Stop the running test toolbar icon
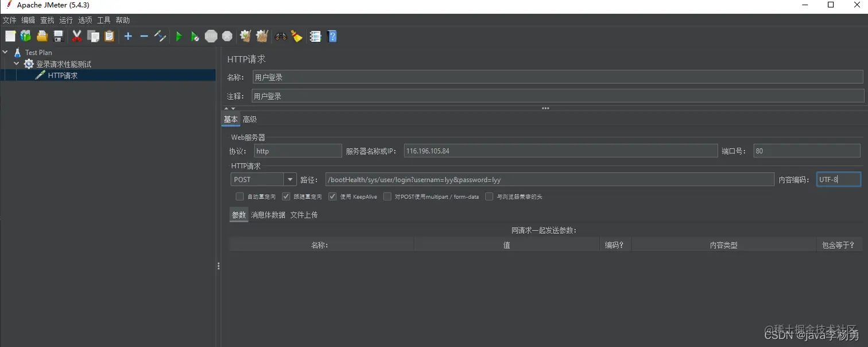The image size is (868, 347). pos(211,36)
